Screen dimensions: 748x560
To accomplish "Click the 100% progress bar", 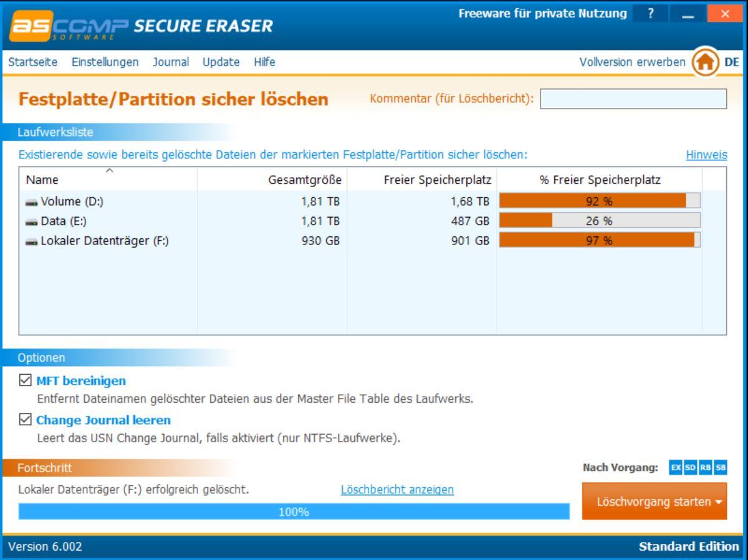I will [294, 512].
